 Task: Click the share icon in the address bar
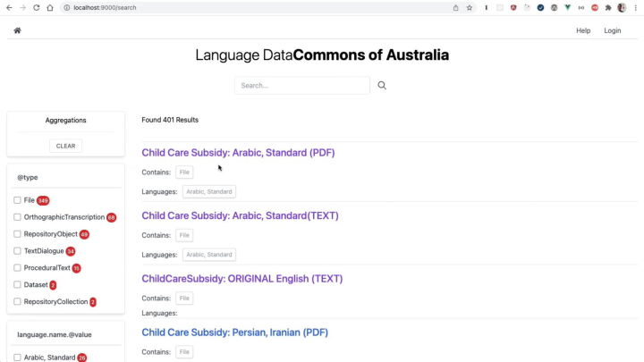455,7
